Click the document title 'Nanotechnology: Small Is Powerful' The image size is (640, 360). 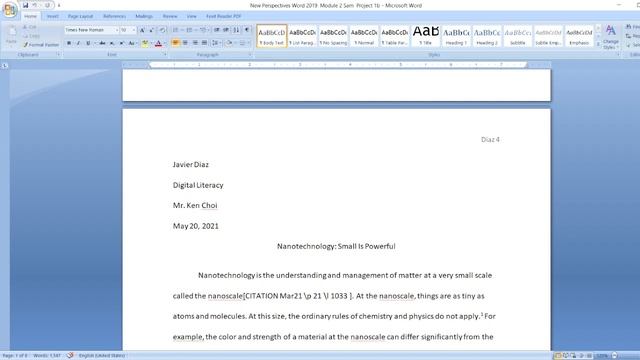click(336, 246)
